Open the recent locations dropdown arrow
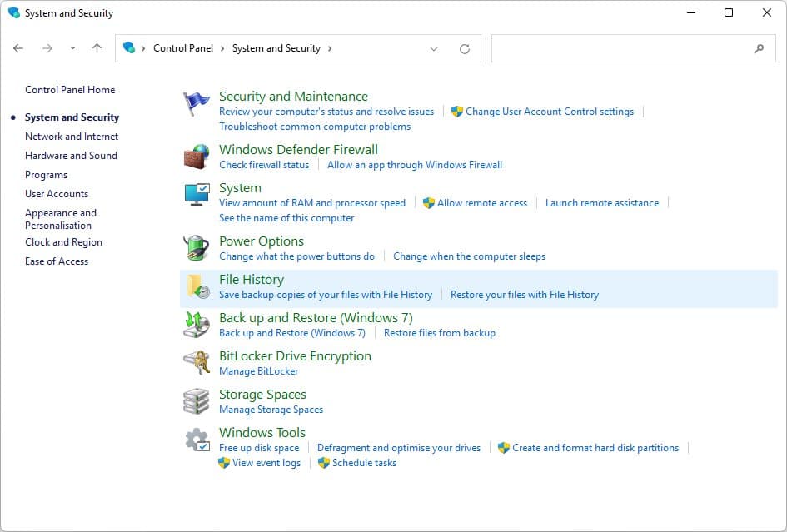The height and width of the screenshot is (532, 787). [x=72, y=48]
